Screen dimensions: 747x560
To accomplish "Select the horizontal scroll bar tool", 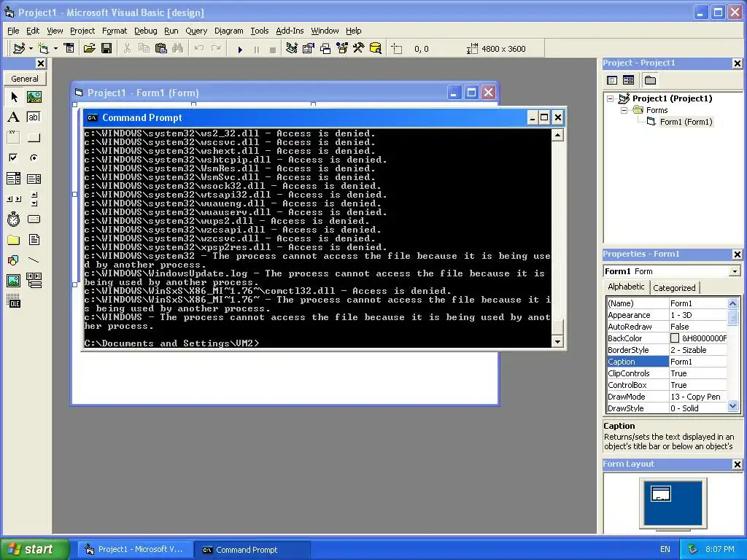I will [x=14, y=198].
